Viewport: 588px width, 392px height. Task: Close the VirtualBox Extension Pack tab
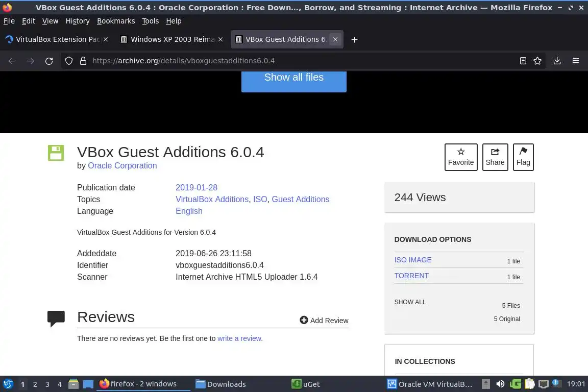tap(106, 39)
